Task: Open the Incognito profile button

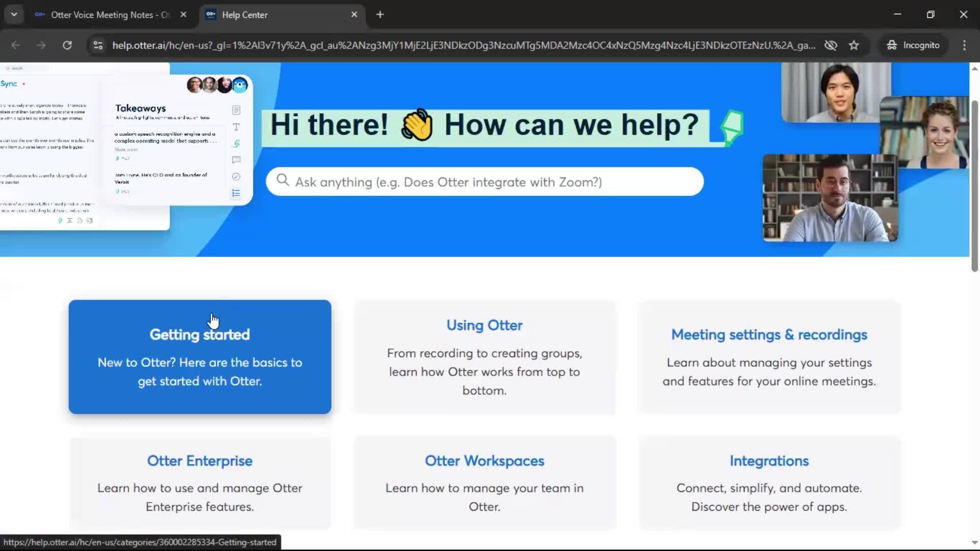Action: coord(914,45)
